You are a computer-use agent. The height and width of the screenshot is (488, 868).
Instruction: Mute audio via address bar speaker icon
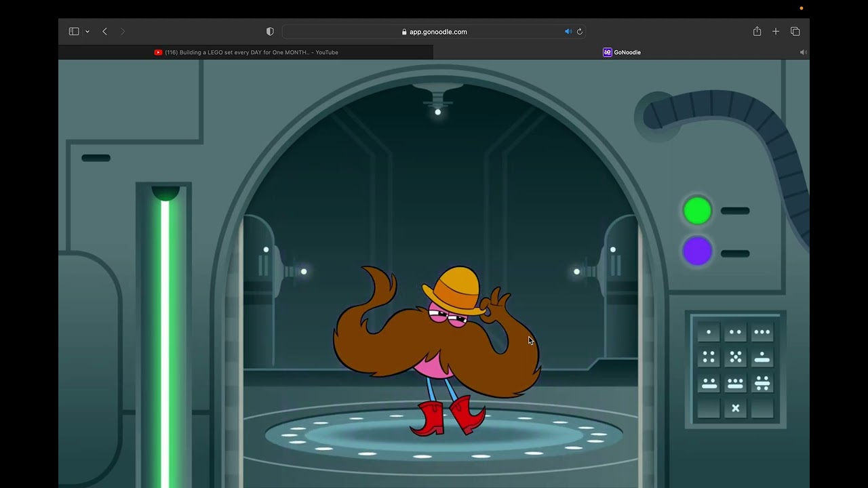(568, 31)
